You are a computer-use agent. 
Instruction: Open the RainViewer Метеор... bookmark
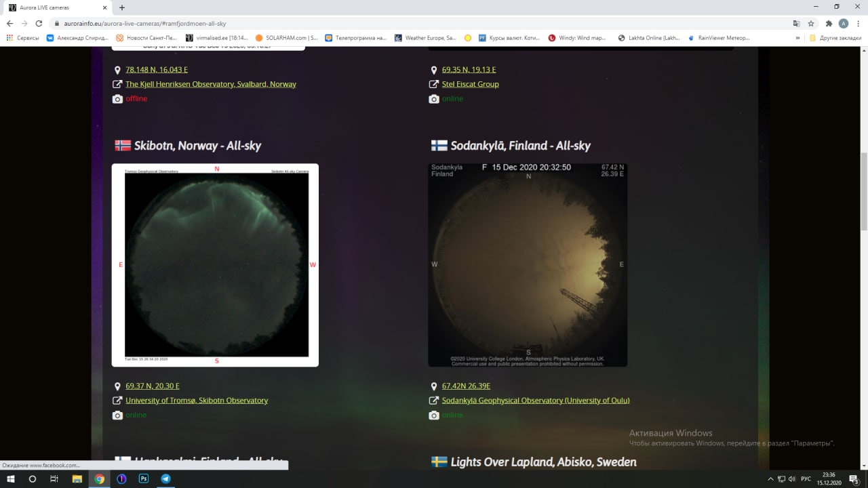tap(719, 38)
